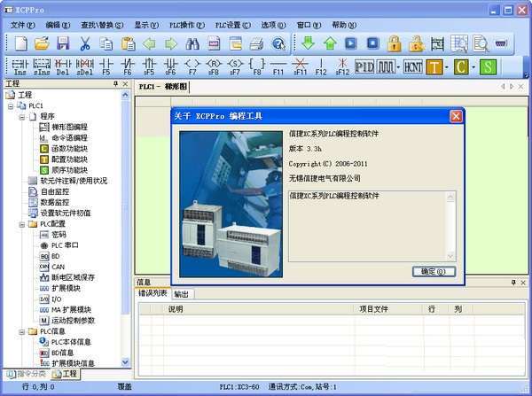Open dropdown arrow next to C icon

(x=473, y=67)
